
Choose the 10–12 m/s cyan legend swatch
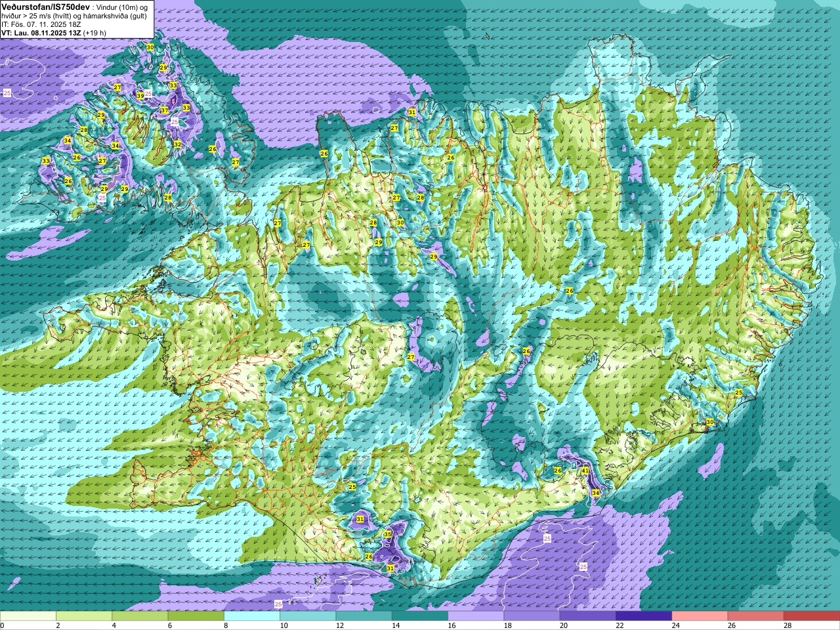[308, 616]
